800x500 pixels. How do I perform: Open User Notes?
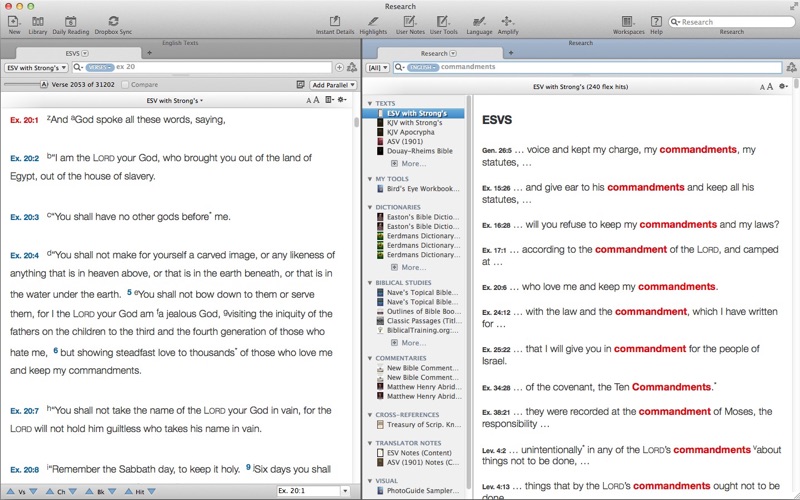(x=410, y=21)
